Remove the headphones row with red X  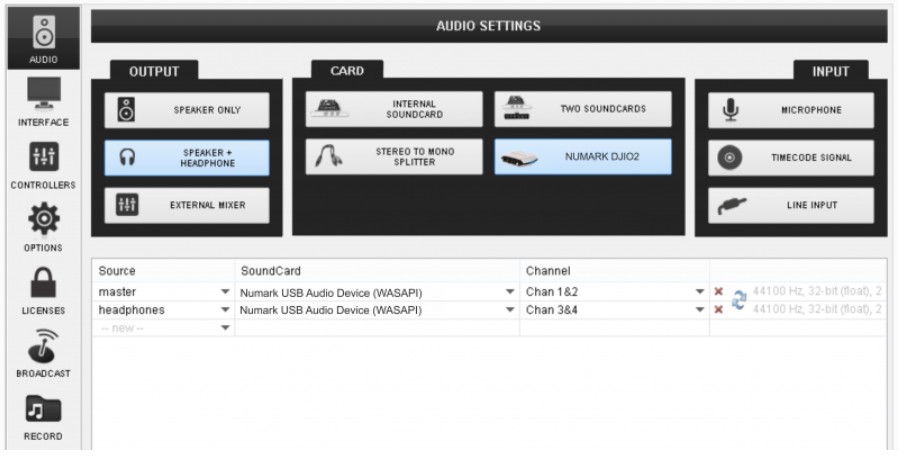(719, 310)
